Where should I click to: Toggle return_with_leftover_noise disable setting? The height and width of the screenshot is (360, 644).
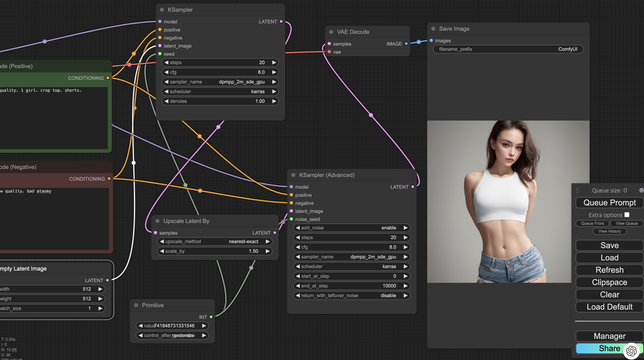351,295
